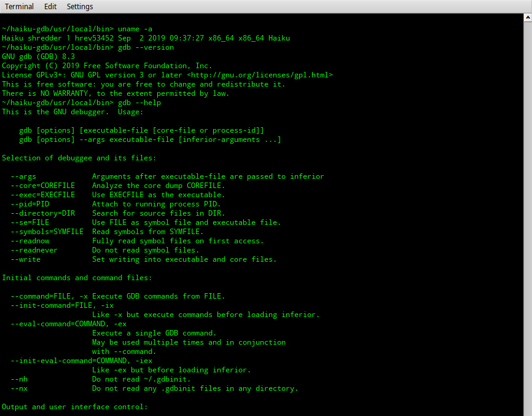Viewport: 532px width, 416px height.
Task: Click the scrollbar up arrow
Action: pos(528,18)
